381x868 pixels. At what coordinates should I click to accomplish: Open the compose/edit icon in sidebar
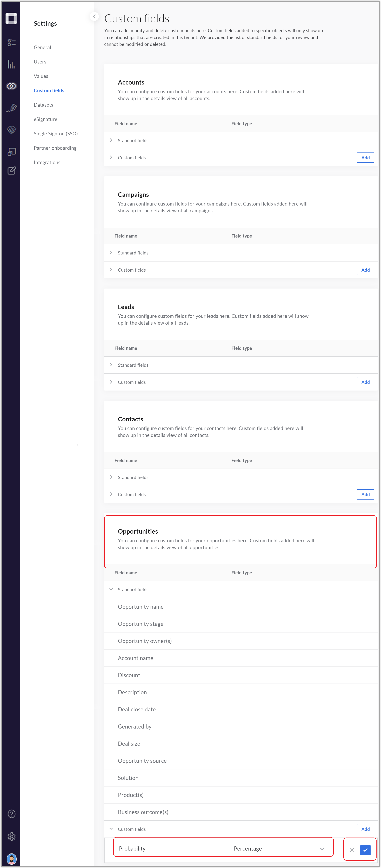[11, 171]
